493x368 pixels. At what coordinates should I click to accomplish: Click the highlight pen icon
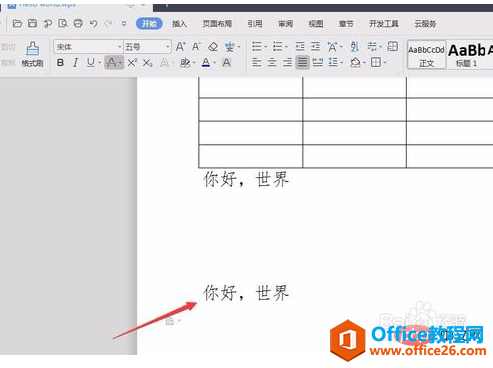[x=185, y=62]
